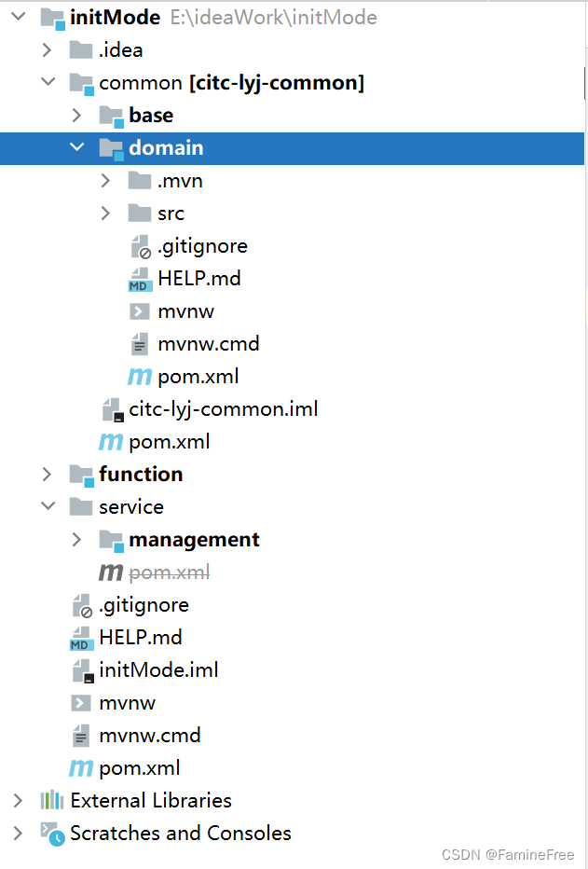Open the project root pom.xml Maven icon
The height and width of the screenshot is (869, 588).
pos(79,767)
